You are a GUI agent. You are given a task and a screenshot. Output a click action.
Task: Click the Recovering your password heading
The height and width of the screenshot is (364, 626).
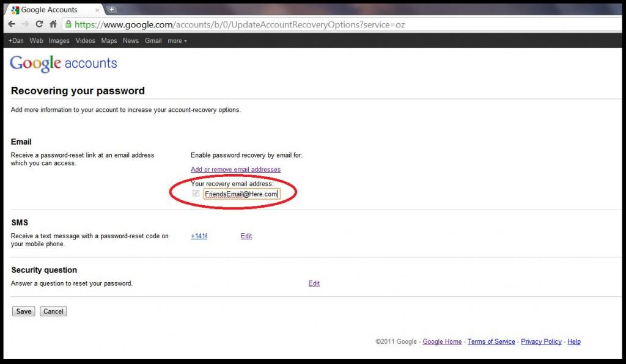(x=78, y=91)
